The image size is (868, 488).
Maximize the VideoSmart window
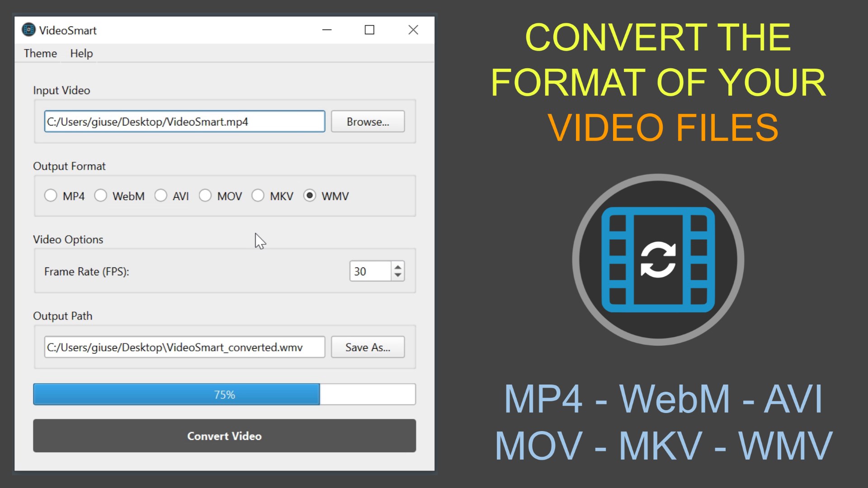[369, 30]
